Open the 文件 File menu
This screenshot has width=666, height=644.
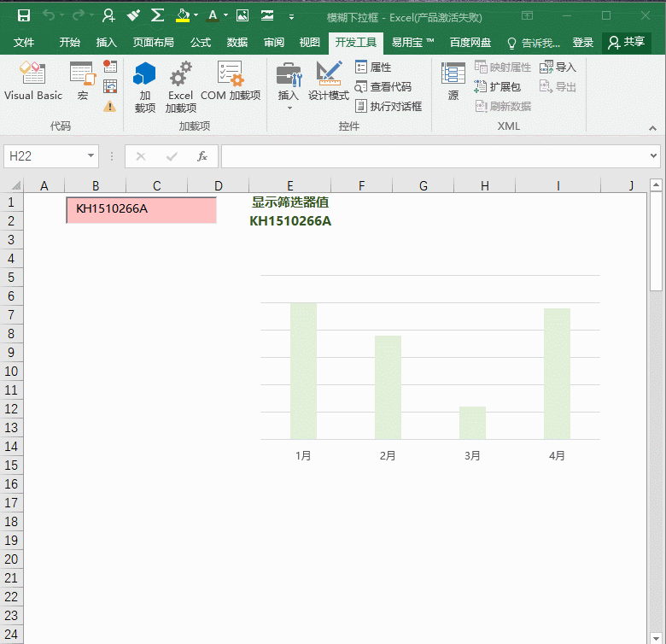[24, 43]
